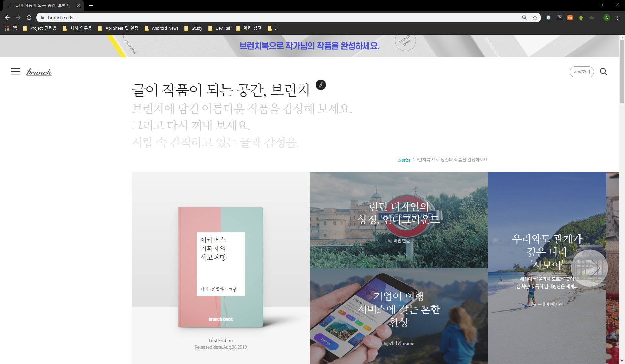Screen dimensions: 625x364
Task: Open the 기업이 여행 서비스에 갖는 흔한 환상 article
Action: (x=398, y=316)
